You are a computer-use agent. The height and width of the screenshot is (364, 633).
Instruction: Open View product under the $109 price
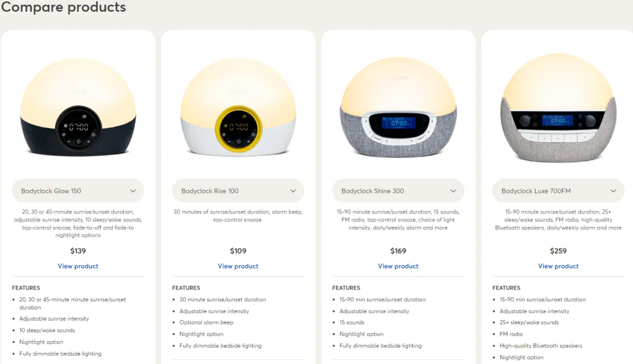238,266
